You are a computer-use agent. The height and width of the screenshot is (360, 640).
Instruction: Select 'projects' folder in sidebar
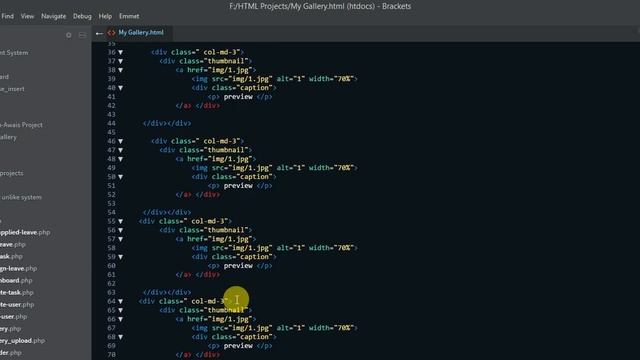(x=12, y=173)
